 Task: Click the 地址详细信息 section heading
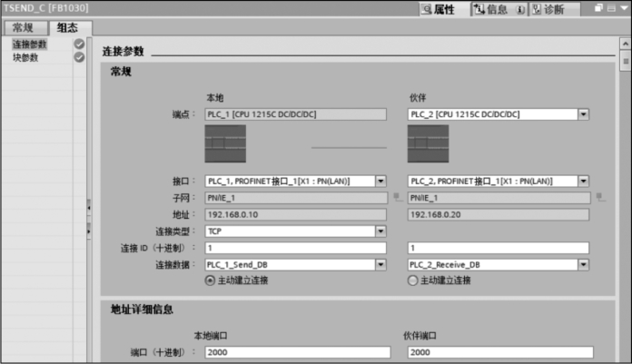(x=142, y=310)
